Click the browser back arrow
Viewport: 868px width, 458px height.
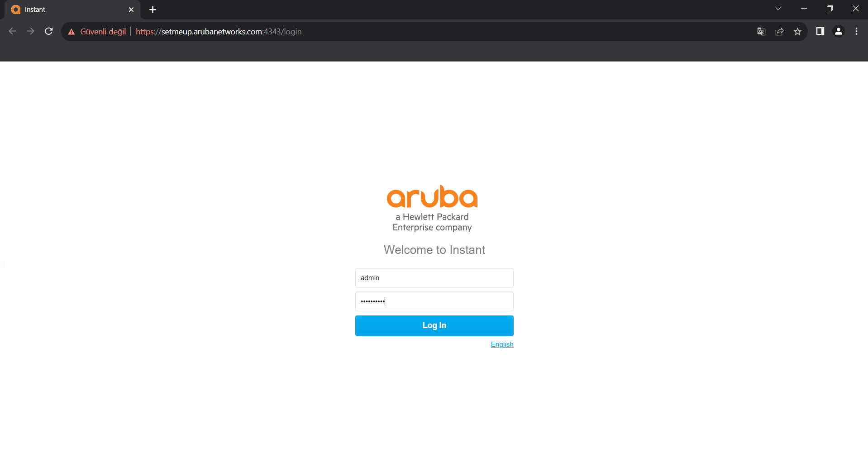pyautogui.click(x=13, y=31)
